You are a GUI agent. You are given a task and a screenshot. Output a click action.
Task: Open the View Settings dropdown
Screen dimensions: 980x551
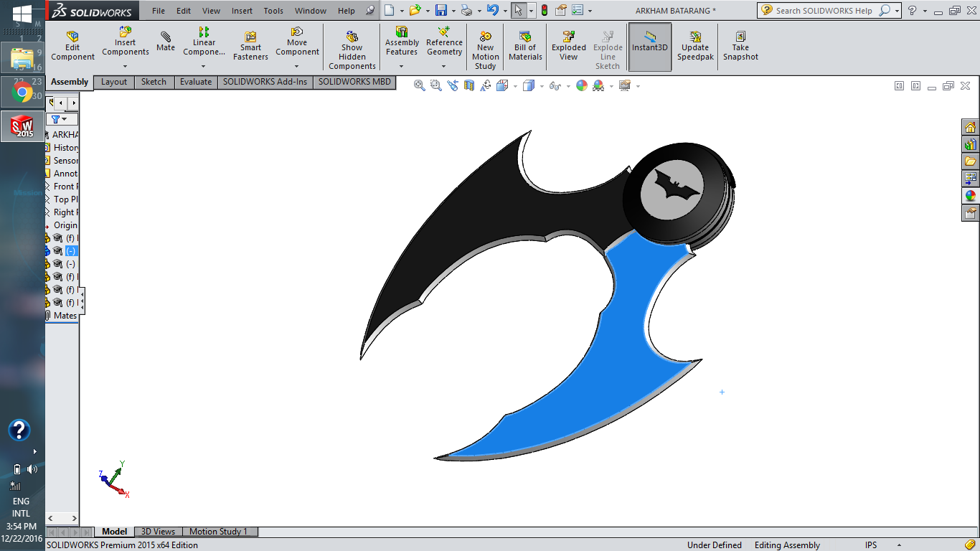pyautogui.click(x=637, y=86)
